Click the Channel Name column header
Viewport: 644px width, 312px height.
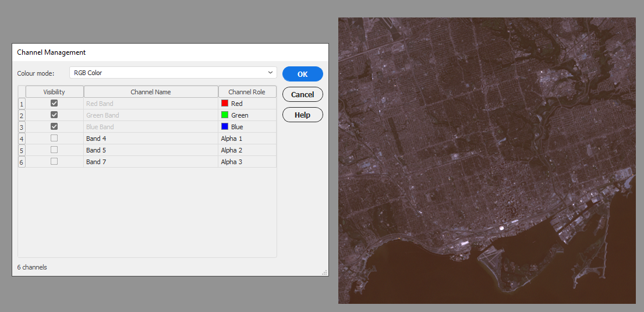pyautogui.click(x=151, y=91)
